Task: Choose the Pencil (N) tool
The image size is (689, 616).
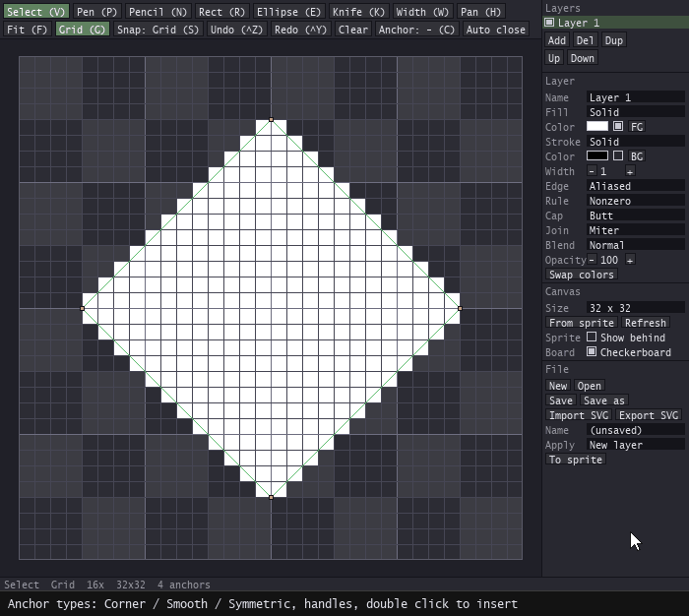Action: [x=158, y=12]
